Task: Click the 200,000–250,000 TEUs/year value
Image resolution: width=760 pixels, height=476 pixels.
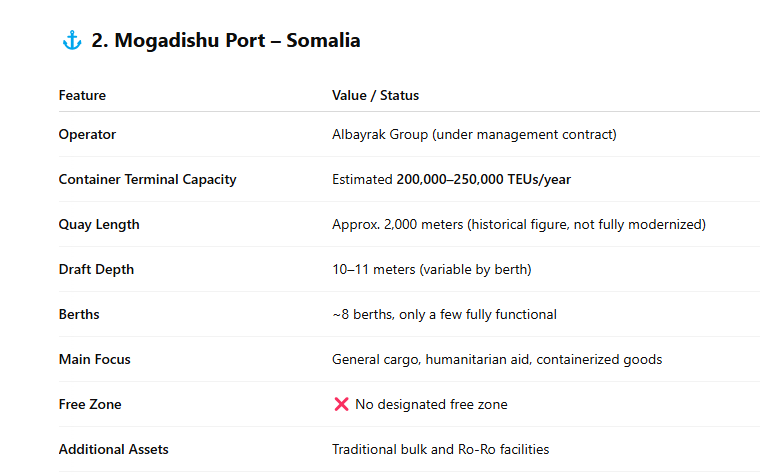Action: [484, 179]
